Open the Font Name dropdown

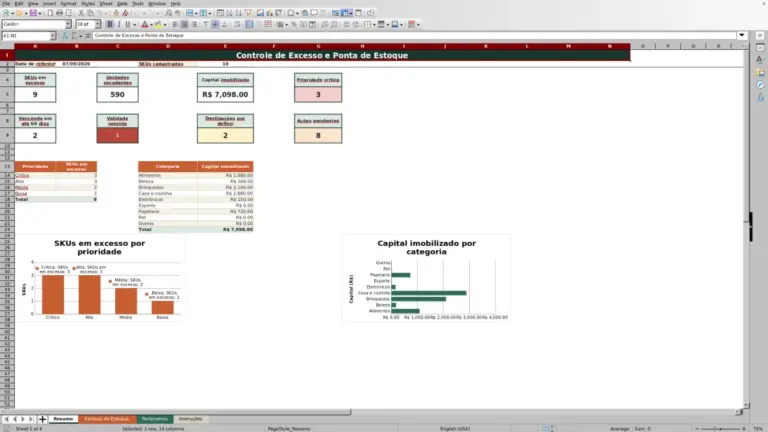click(68, 24)
